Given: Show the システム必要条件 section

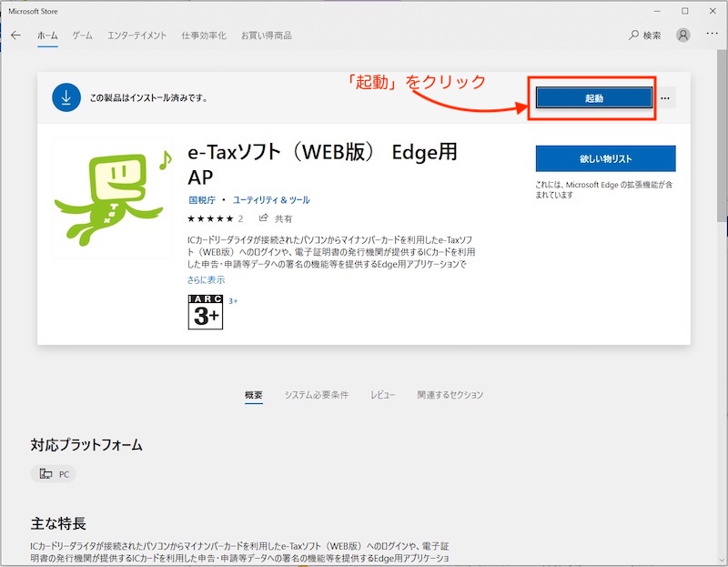Looking at the screenshot, I should 316,395.
